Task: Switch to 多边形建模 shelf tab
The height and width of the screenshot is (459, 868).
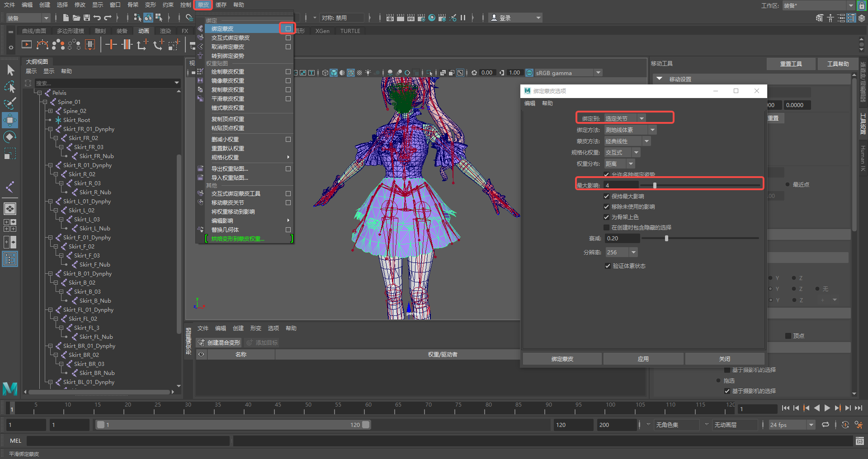Action: 71,31
